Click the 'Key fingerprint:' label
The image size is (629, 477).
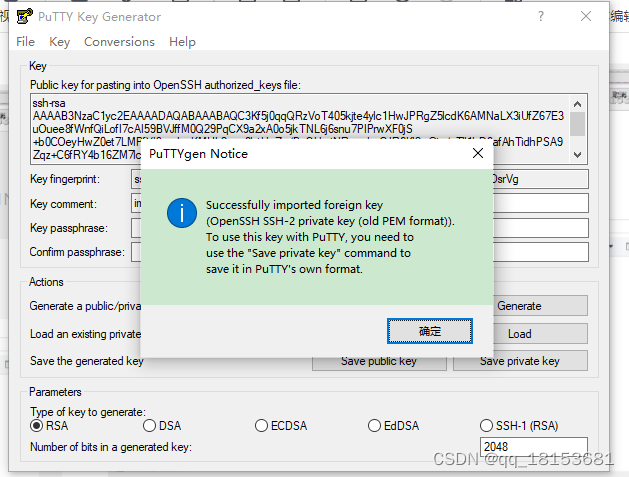click(x=65, y=179)
